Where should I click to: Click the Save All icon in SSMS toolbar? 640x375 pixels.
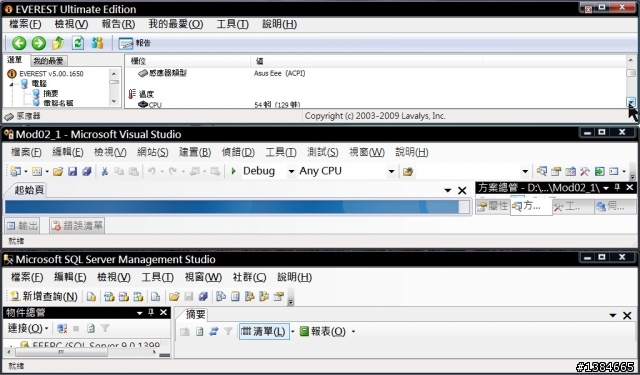tap(203, 297)
